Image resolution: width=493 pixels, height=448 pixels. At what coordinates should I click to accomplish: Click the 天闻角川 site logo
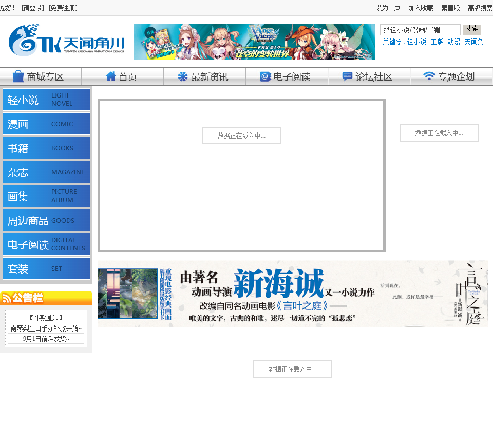67,40
